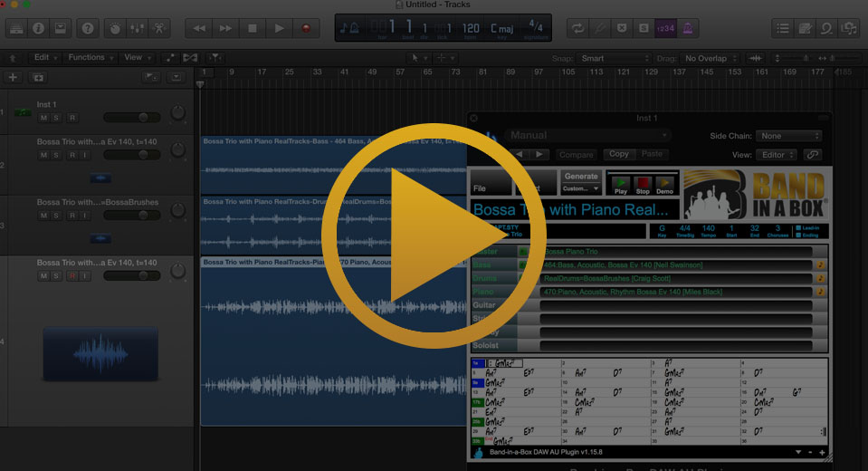Mute the Inst 1 track
This screenshot has width=868, height=471.
[43, 118]
